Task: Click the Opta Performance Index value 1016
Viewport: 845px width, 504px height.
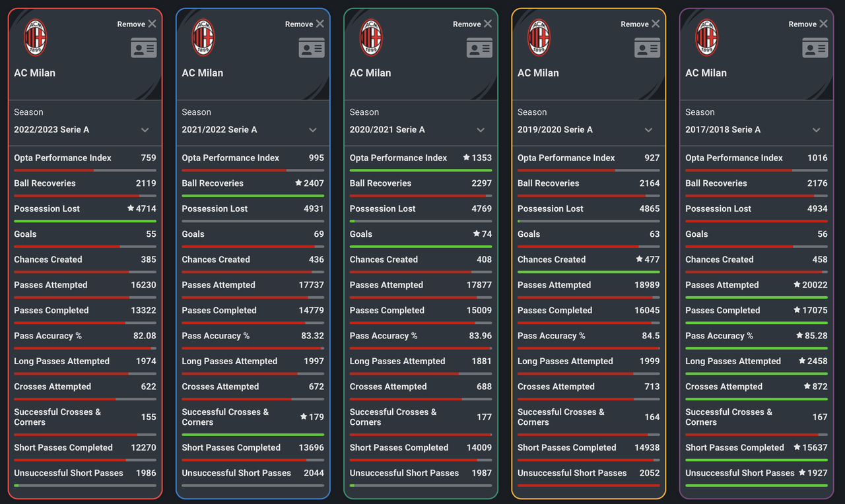Action: [x=817, y=158]
